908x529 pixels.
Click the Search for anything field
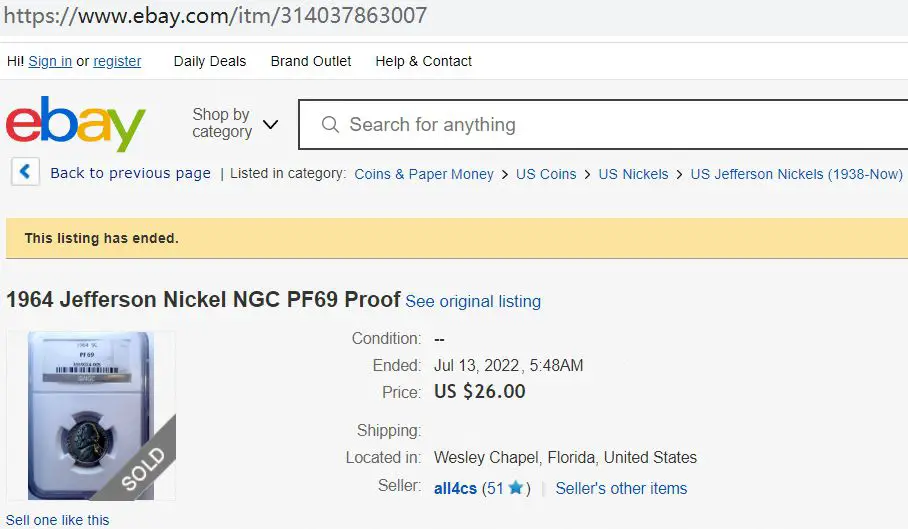point(603,124)
